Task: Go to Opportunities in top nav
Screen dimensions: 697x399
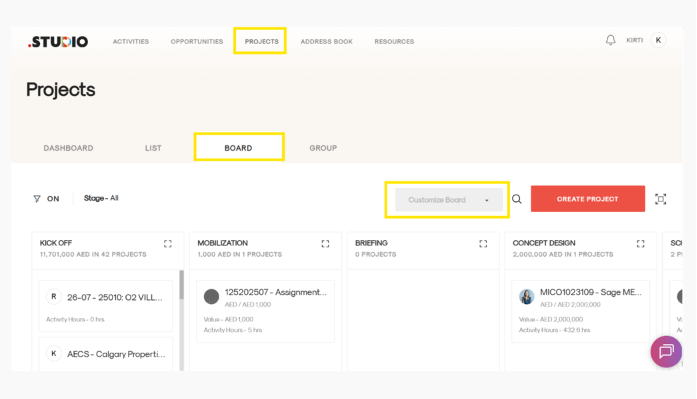Action: pyautogui.click(x=197, y=41)
